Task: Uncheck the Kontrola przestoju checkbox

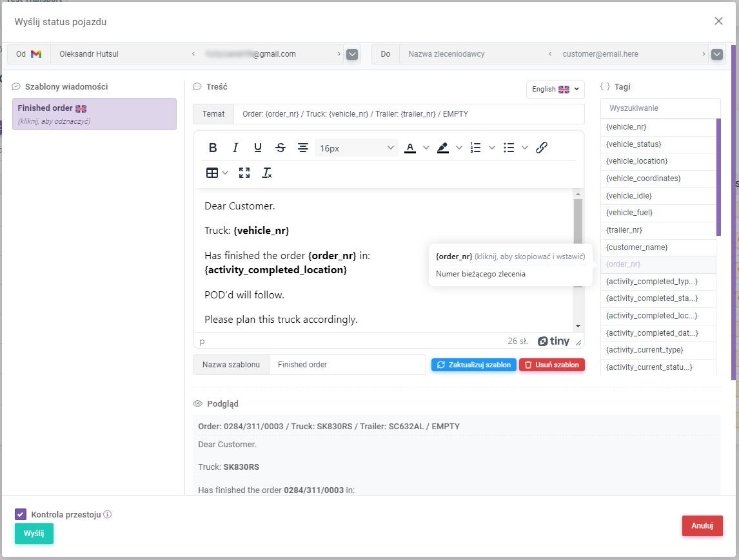Action: click(x=20, y=514)
